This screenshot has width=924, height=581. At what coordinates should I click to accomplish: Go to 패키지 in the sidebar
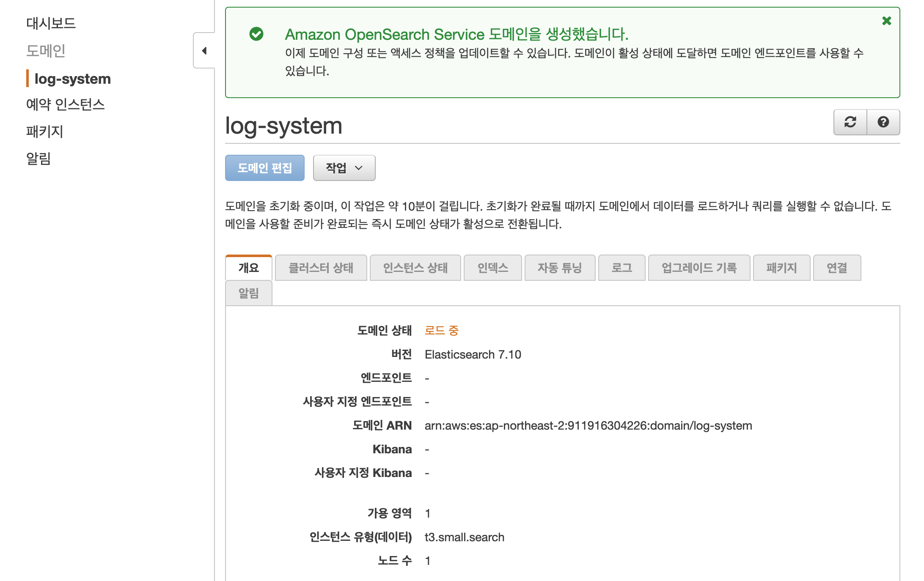(44, 132)
